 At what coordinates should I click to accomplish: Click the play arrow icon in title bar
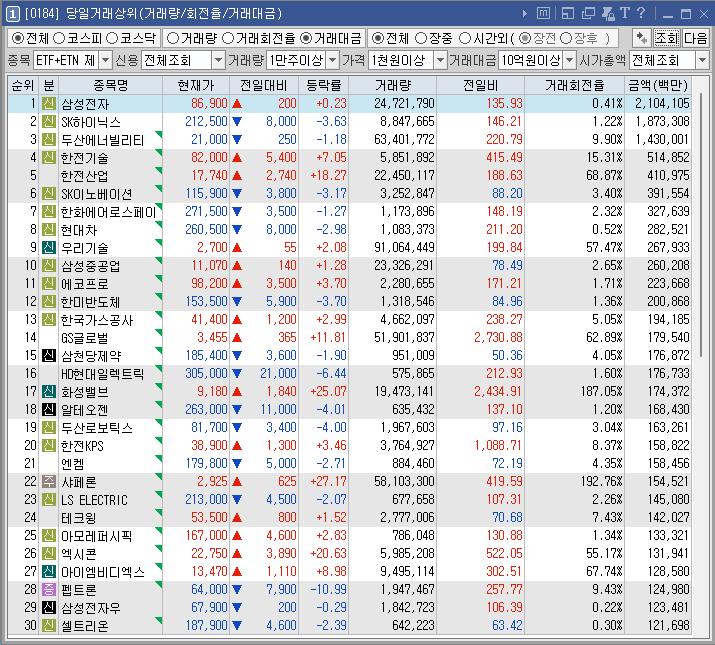(524, 14)
